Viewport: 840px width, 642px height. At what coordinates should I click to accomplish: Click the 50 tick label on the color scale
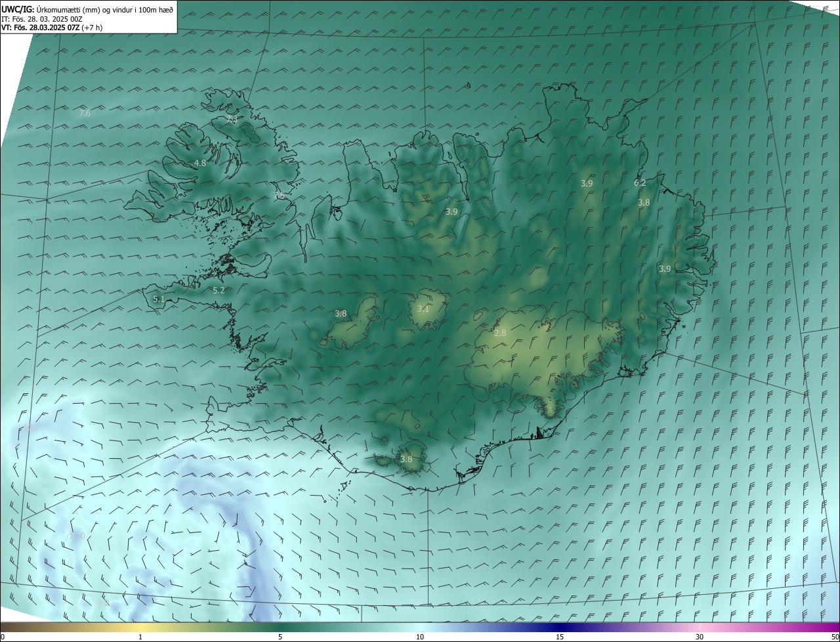835,637
